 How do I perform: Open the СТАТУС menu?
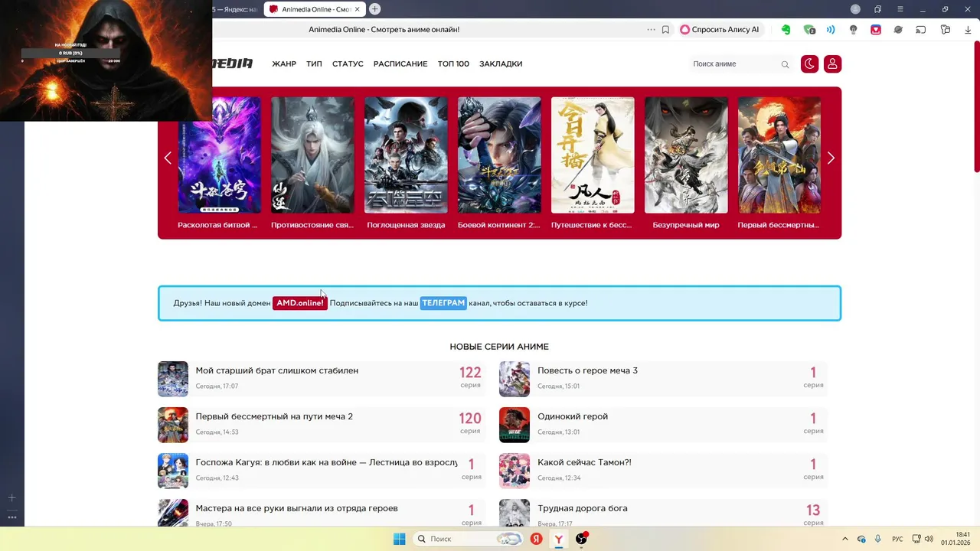(348, 64)
